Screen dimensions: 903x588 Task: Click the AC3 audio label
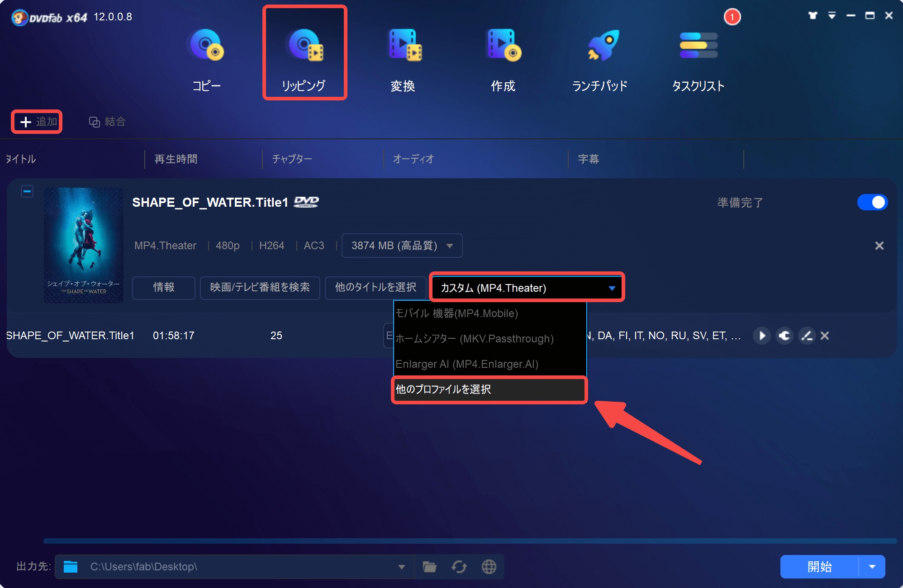tap(314, 246)
